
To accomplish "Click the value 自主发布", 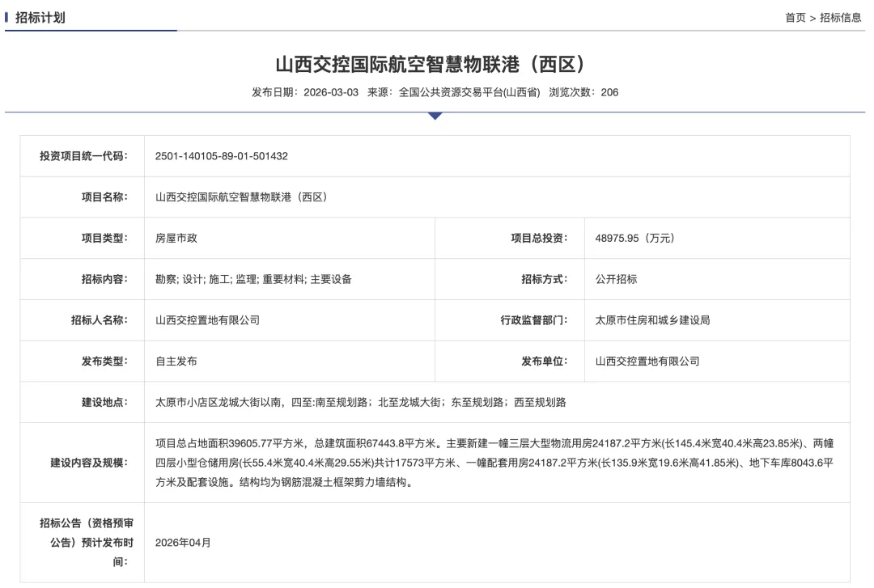I will coord(176,362).
